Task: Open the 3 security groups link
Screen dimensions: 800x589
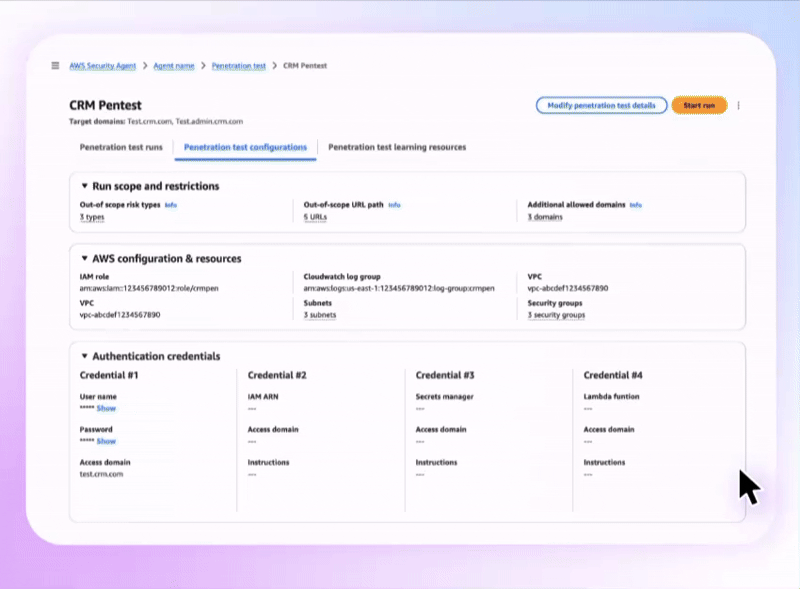Action: [556, 315]
